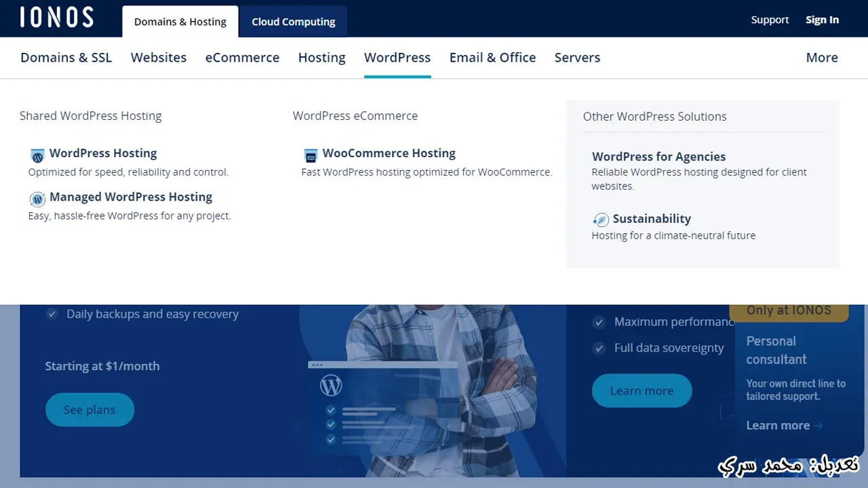The height and width of the screenshot is (488, 868).
Task: Open the Websites menu
Action: coord(159,58)
